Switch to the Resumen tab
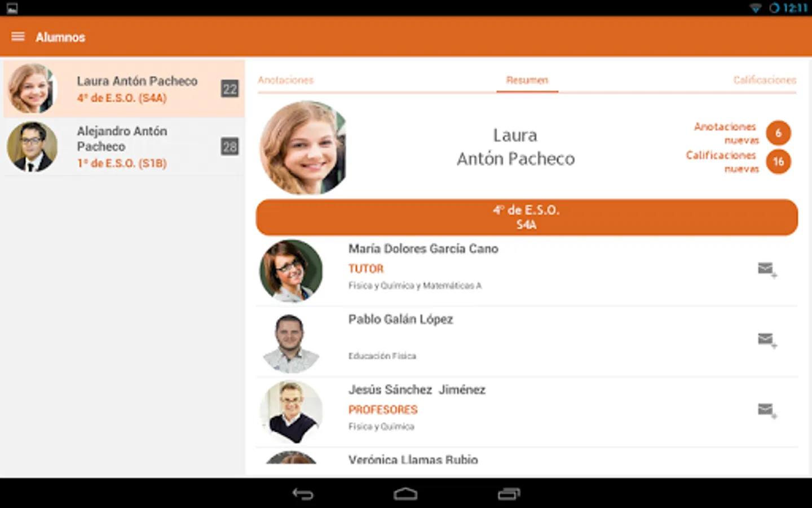The image size is (812, 508). (x=527, y=80)
